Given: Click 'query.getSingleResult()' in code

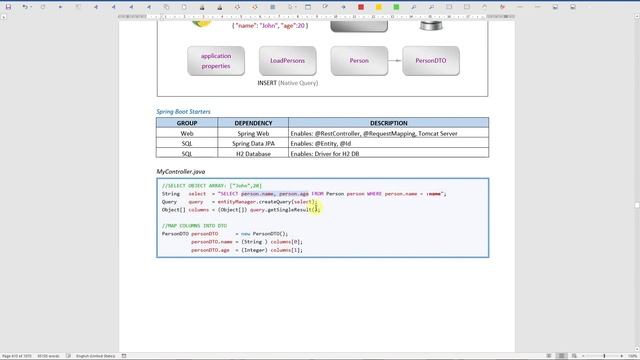Looking at the screenshot, I should [284, 210].
